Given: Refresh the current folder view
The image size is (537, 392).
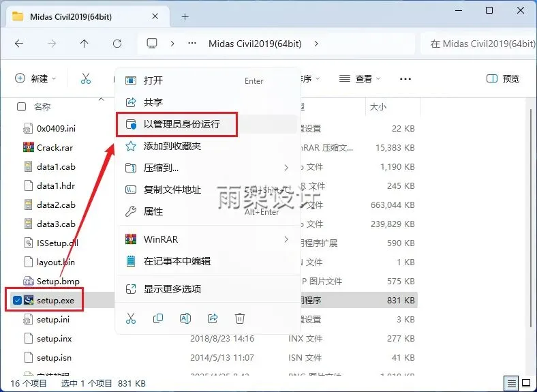Looking at the screenshot, I should click(117, 44).
